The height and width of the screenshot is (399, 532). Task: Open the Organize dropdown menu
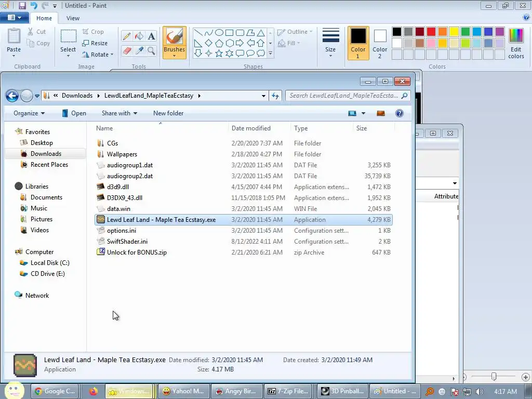click(x=29, y=113)
